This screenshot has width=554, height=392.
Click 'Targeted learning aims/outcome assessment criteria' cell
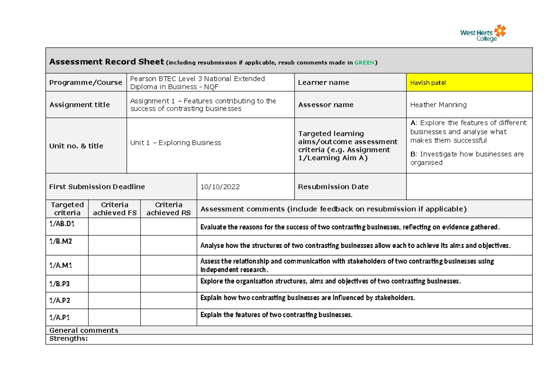pyautogui.click(x=350, y=145)
